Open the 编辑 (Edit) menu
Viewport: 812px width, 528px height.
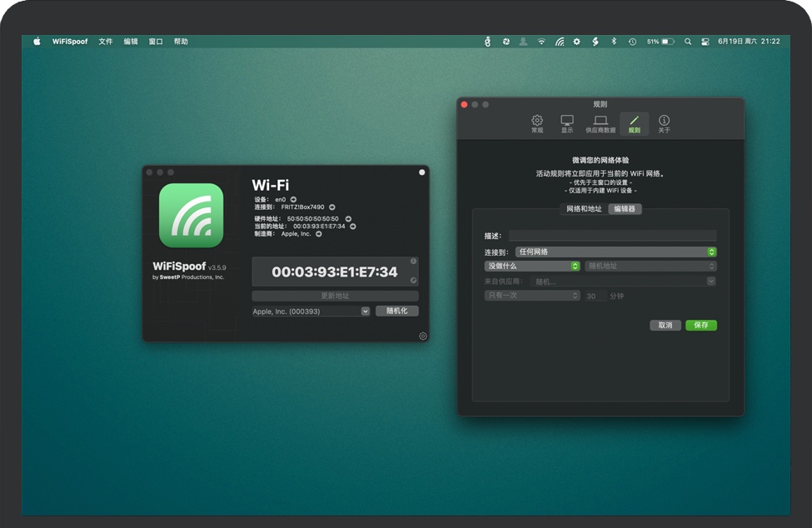point(131,42)
